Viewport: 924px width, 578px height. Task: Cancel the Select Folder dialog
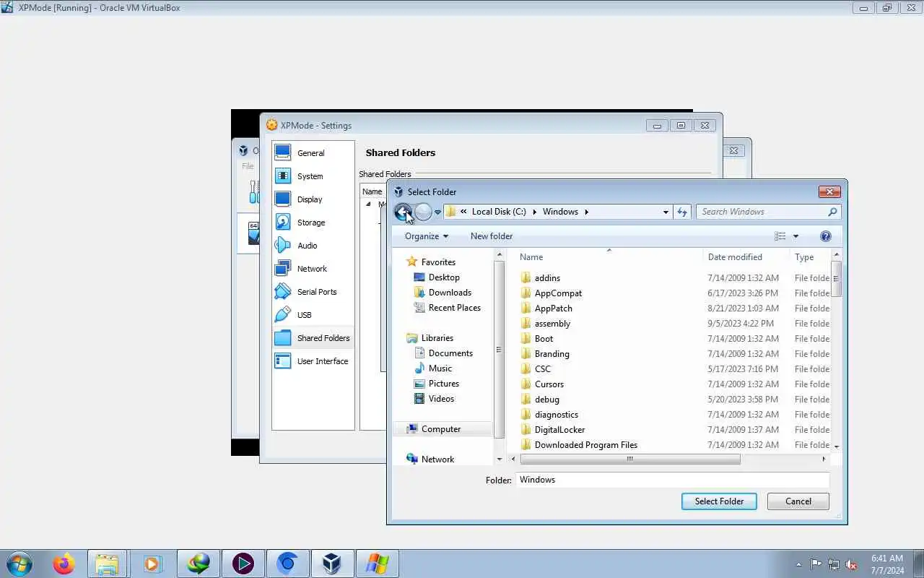pyautogui.click(x=798, y=501)
